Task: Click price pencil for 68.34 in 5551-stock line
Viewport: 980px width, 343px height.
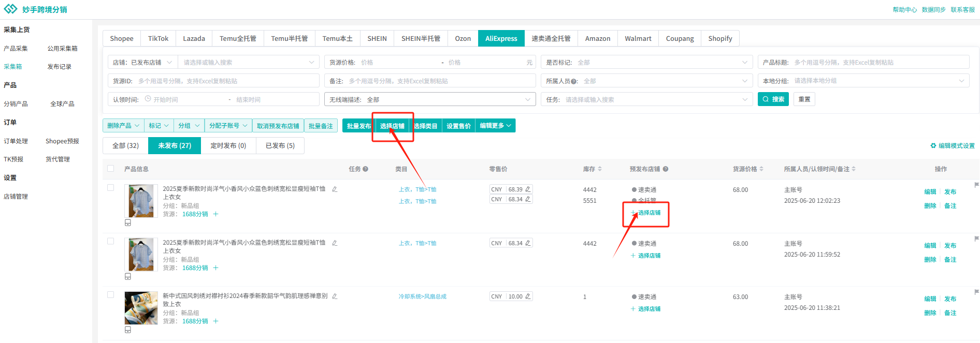Action: [528, 199]
